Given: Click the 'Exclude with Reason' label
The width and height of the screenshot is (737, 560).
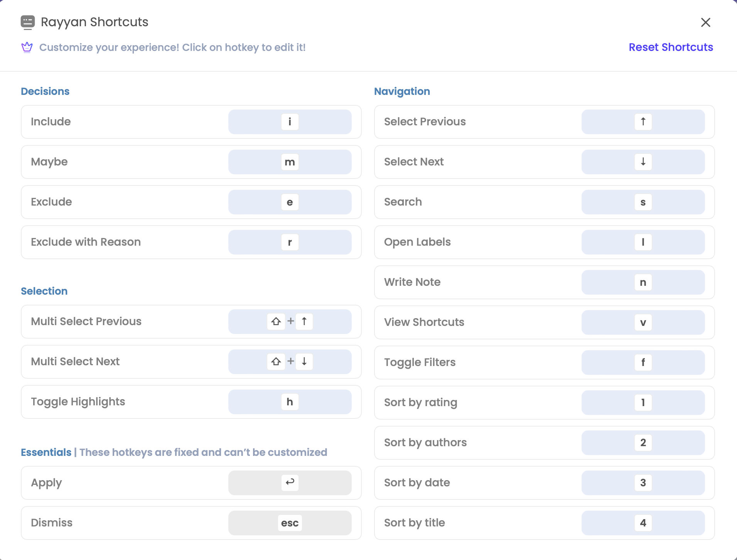Looking at the screenshot, I should (86, 242).
